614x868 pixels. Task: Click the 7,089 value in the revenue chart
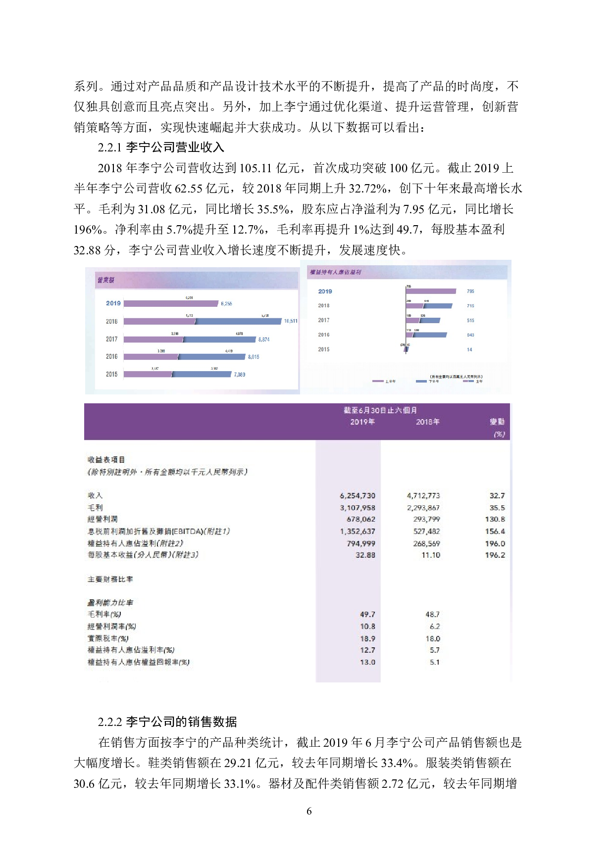coord(240,375)
